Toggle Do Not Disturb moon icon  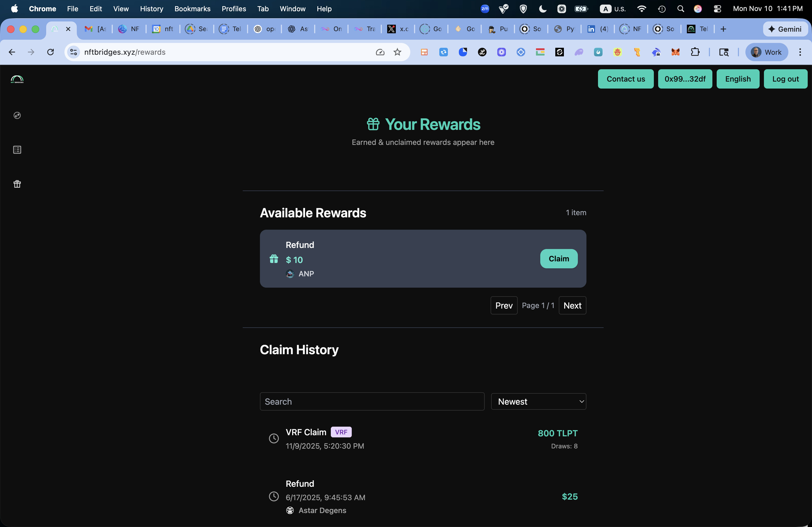pos(542,9)
